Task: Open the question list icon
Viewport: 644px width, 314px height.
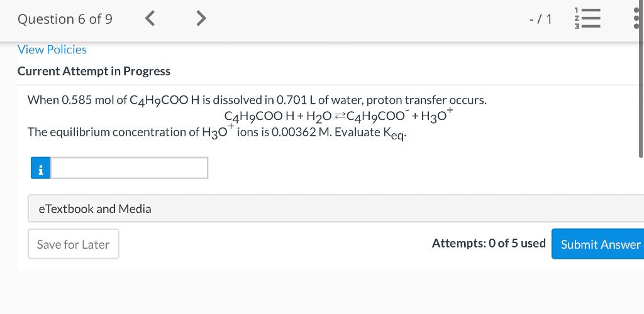Action: pos(587,18)
